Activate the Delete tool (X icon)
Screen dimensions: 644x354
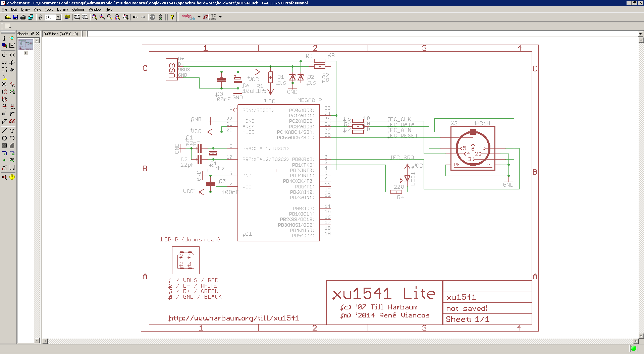tap(4, 84)
